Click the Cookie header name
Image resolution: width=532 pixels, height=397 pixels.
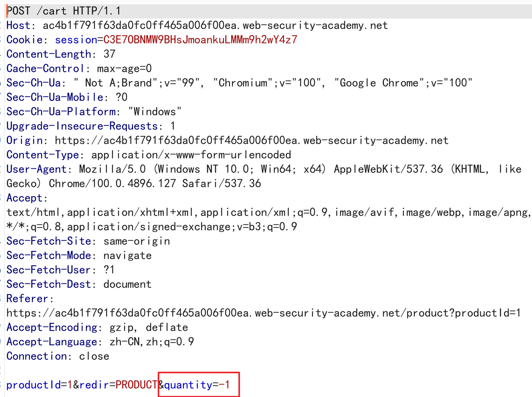click(x=24, y=40)
